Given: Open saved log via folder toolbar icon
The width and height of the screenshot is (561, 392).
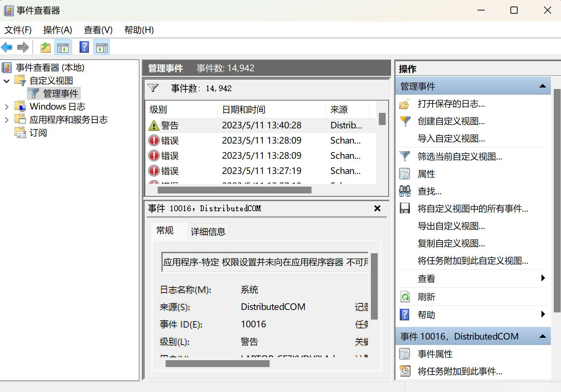Looking at the screenshot, I should click(x=45, y=47).
